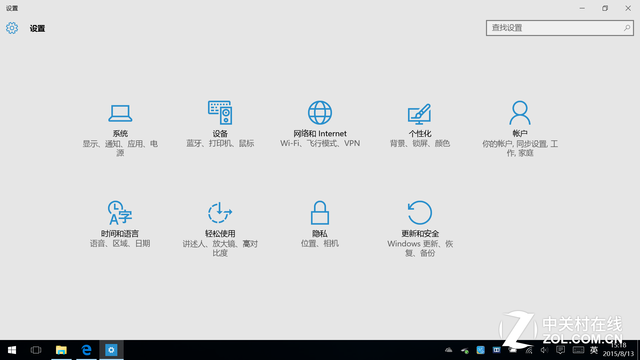Open the 设备 (Devices) settings category
The height and width of the screenshot is (360, 640).
[x=220, y=124]
